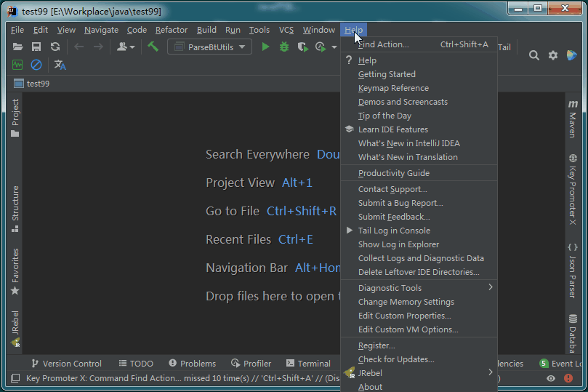Click the Translate icon in toolbar
Image resolution: width=588 pixels, height=392 pixels.
tap(60, 65)
